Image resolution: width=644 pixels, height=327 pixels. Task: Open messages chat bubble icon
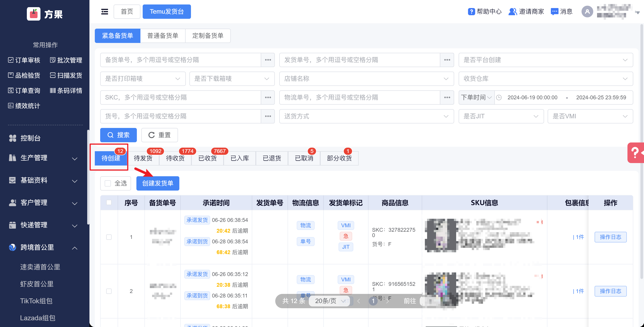point(554,11)
